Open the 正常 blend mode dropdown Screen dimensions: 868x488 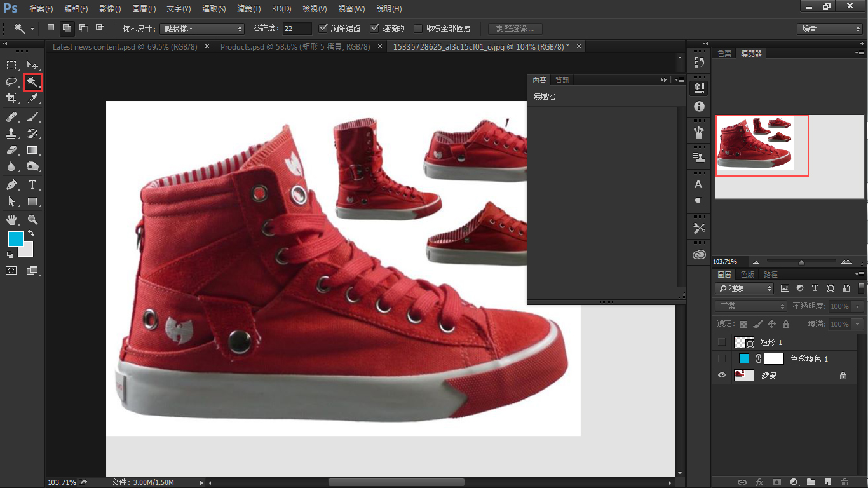tap(750, 306)
